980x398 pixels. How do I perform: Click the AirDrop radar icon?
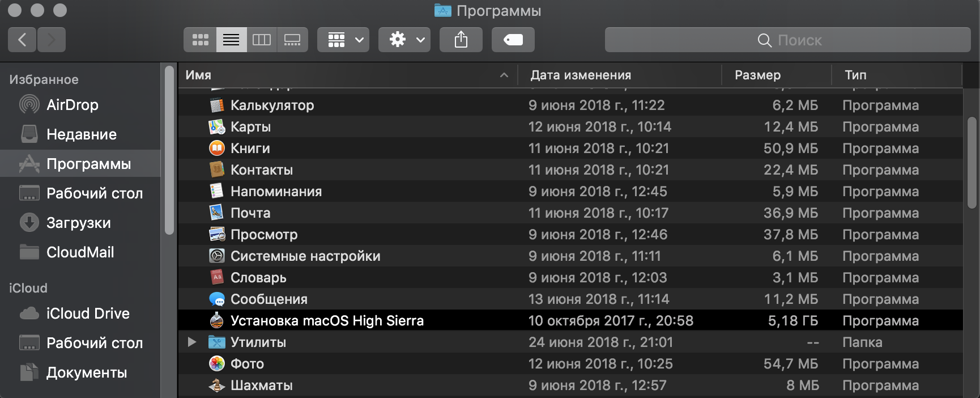pyautogui.click(x=29, y=105)
